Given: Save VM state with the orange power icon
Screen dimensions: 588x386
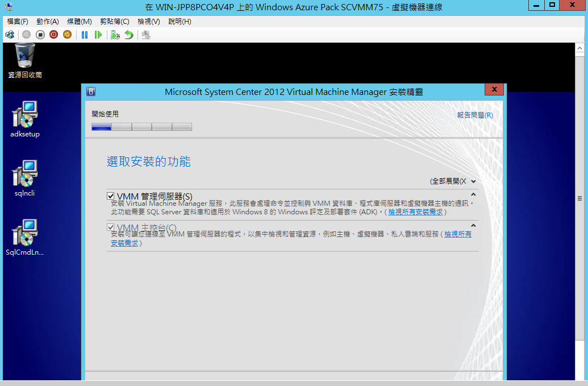Looking at the screenshot, I should pos(67,35).
